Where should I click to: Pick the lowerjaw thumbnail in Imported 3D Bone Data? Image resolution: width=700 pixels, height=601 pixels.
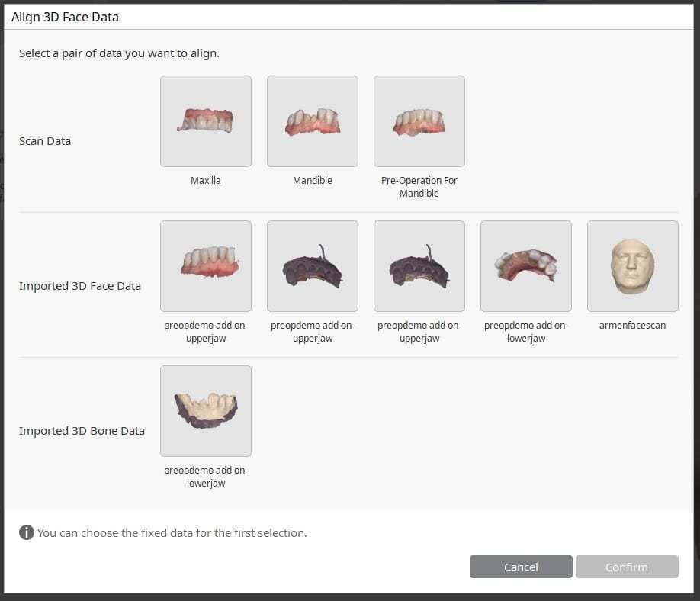[206, 411]
